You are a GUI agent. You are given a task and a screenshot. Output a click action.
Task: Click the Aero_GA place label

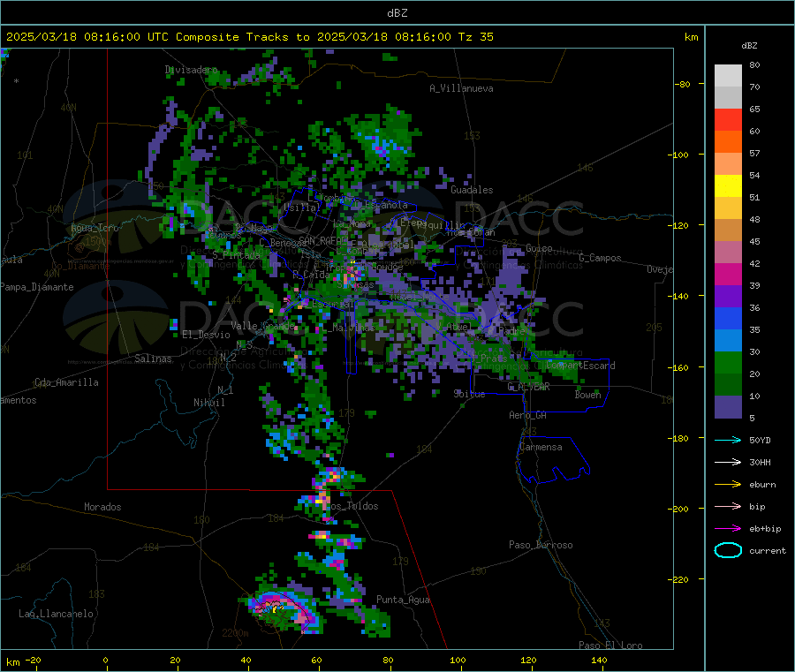click(x=528, y=415)
